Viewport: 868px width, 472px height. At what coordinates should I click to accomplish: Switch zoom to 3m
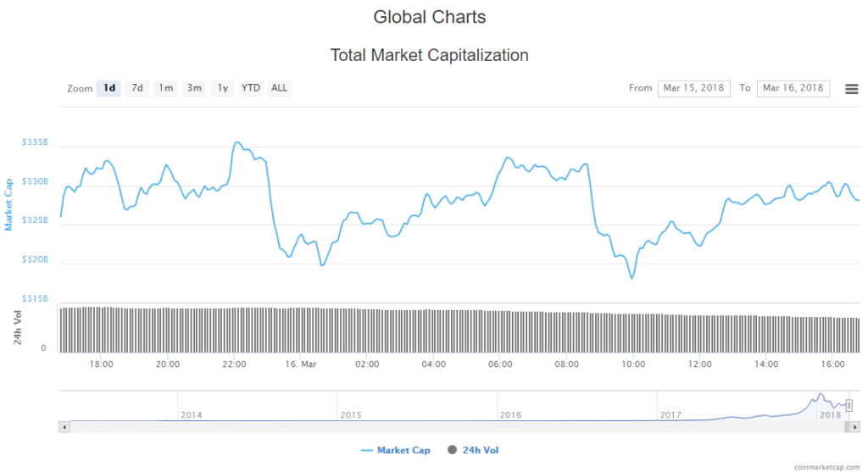pyautogui.click(x=194, y=88)
